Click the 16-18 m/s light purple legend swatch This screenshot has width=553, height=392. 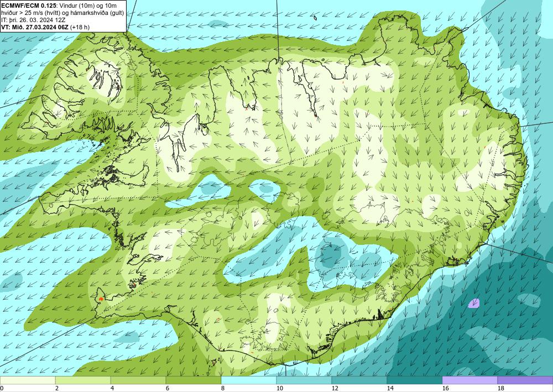coord(469,380)
